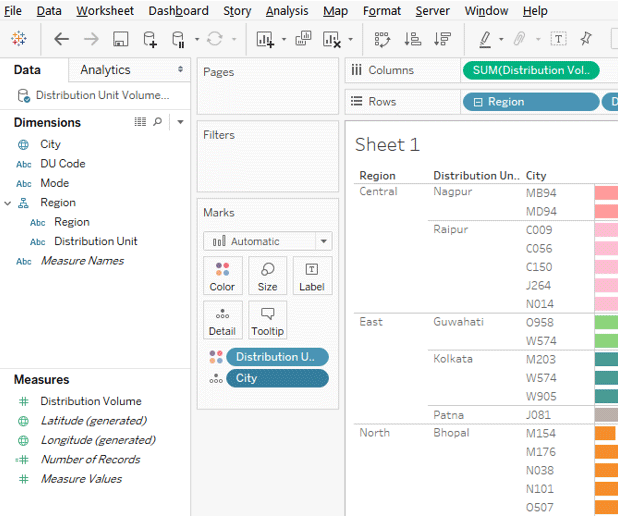
Task: Open the Color marks card
Action: point(223,276)
